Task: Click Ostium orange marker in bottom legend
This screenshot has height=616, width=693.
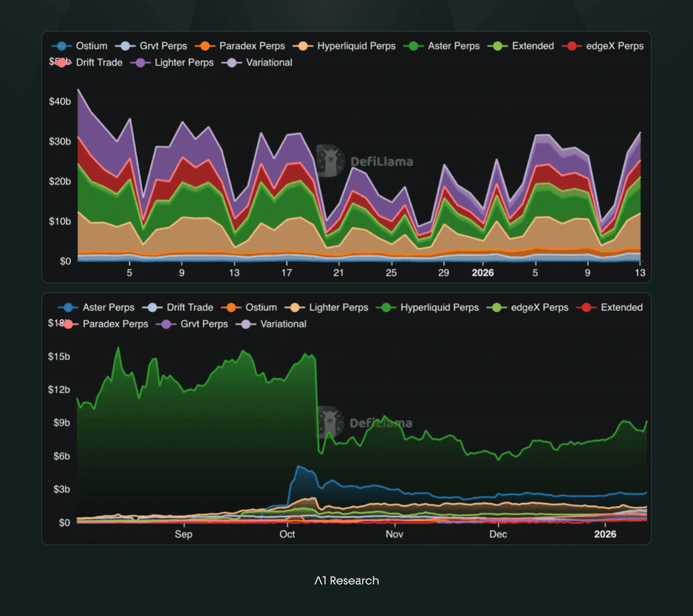Action: pyautogui.click(x=231, y=307)
